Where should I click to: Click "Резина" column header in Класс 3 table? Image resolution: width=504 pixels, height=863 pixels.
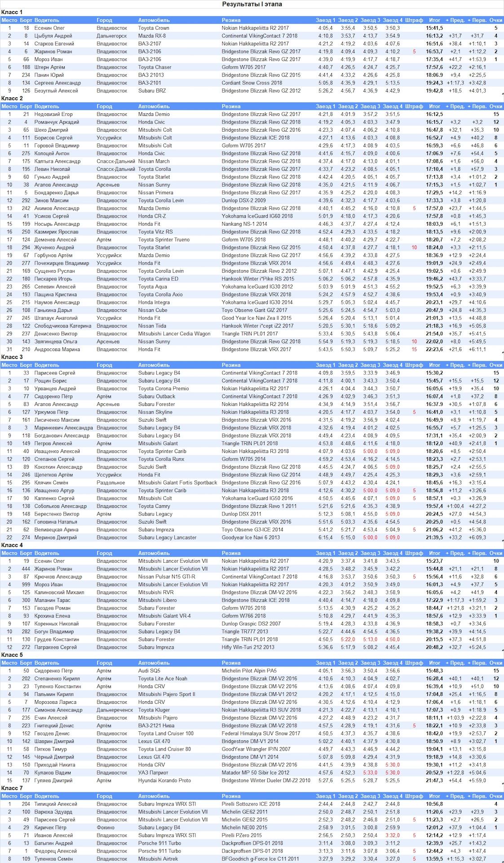point(231,365)
